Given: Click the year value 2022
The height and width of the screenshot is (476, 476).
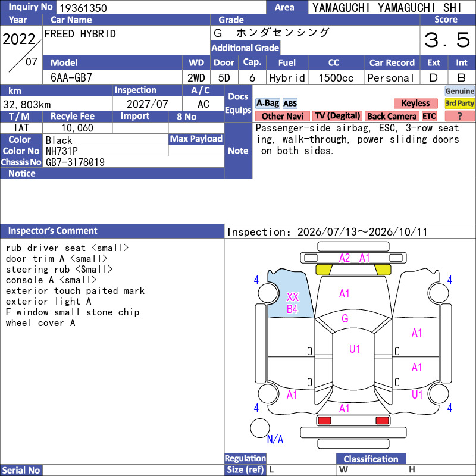Looking at the screenshot, I should click(19, 39).
